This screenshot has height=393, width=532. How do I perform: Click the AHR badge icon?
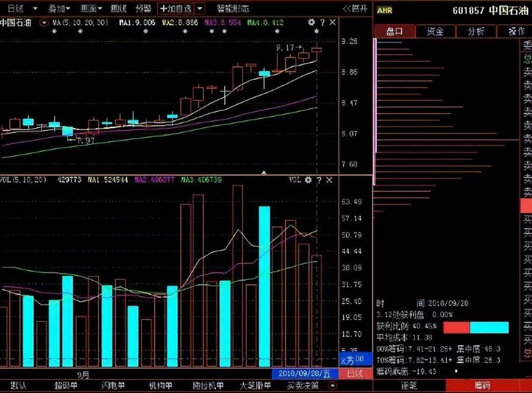(384, 11)
